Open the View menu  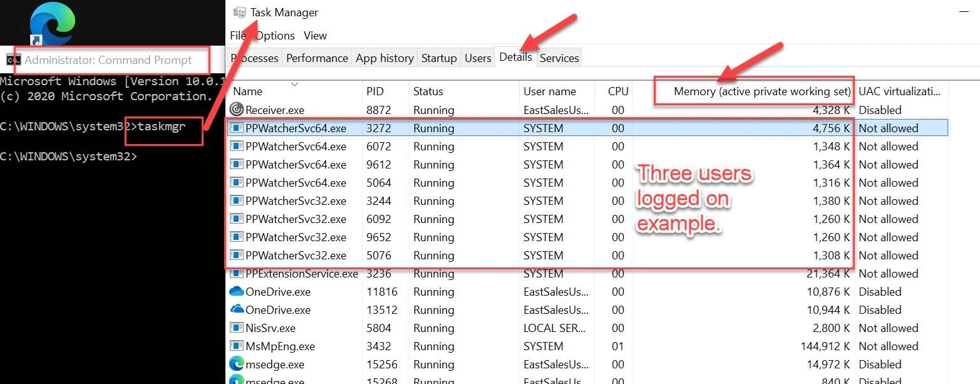tap(315, 36)
